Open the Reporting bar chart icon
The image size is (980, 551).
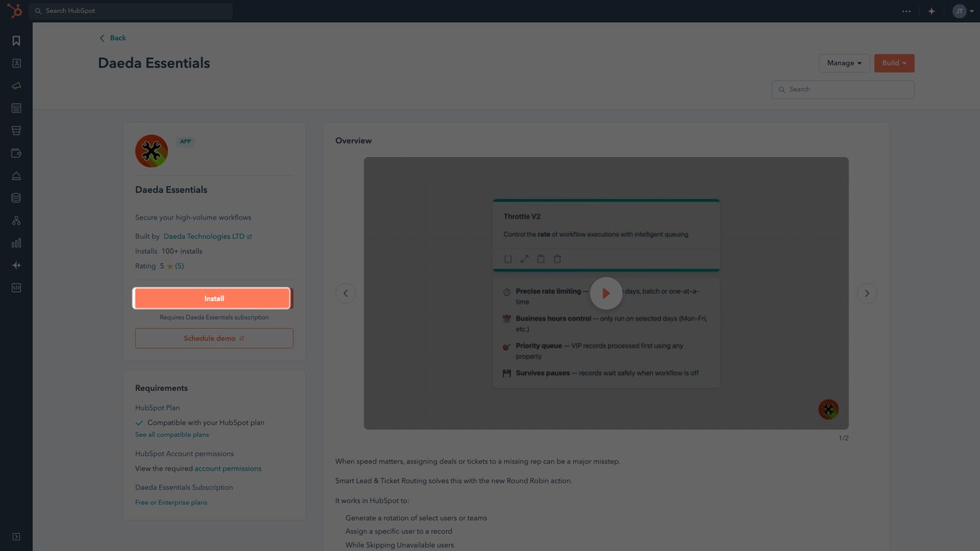click(x=17, y=243)
